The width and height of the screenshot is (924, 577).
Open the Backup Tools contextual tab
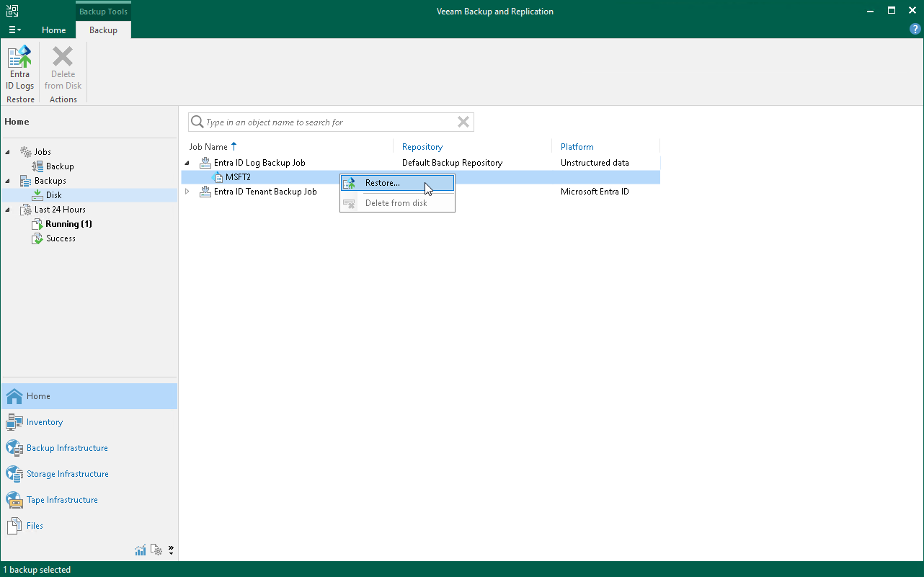click(x=103, y=12)
